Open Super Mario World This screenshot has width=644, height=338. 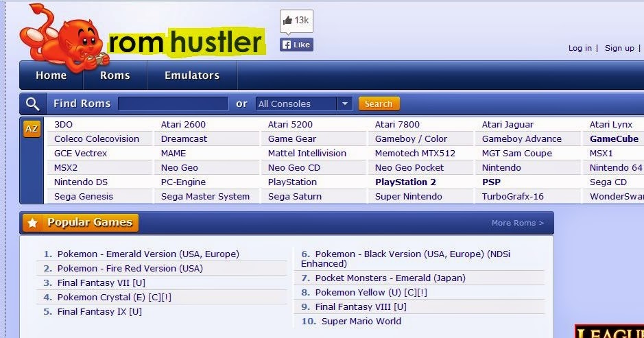click(361, 321)
